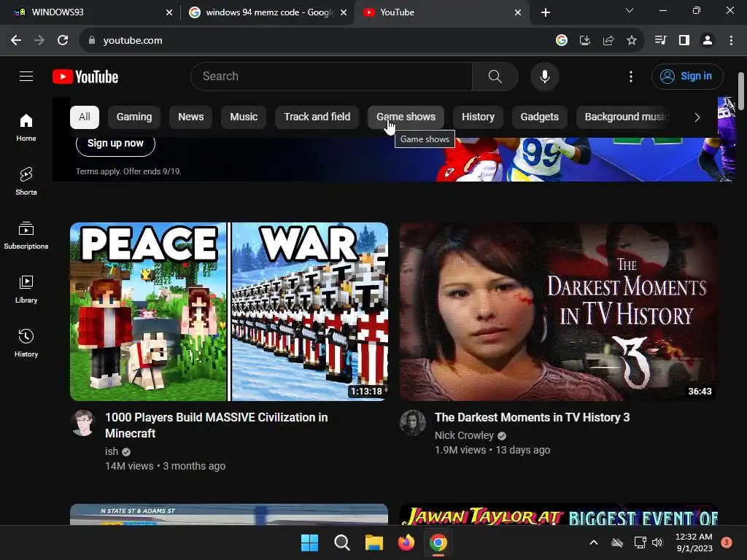This screenshot has width=747, height=560.
Task: Open File Explorer from taskbar
Action: 374,542
